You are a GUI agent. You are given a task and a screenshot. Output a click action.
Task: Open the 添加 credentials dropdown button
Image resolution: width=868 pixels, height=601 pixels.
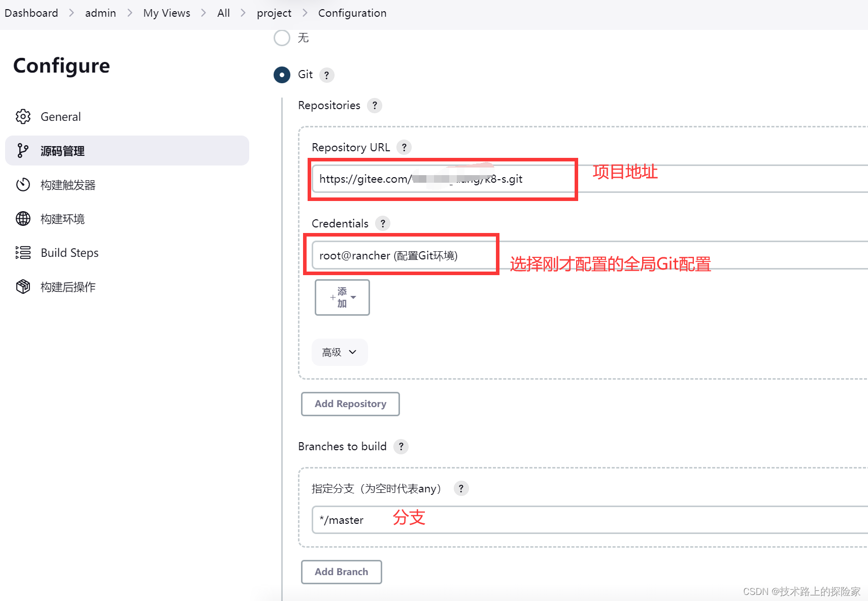342,297
